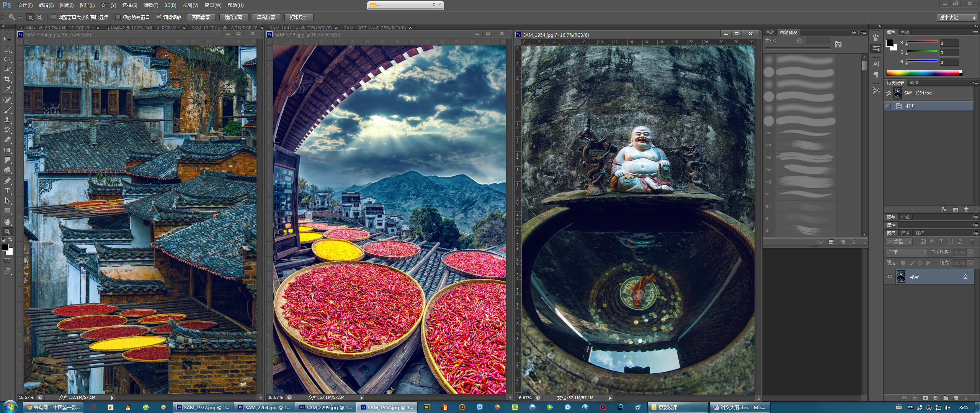
Task: Open the 文件(F) menu
Action: coord(25,5)
